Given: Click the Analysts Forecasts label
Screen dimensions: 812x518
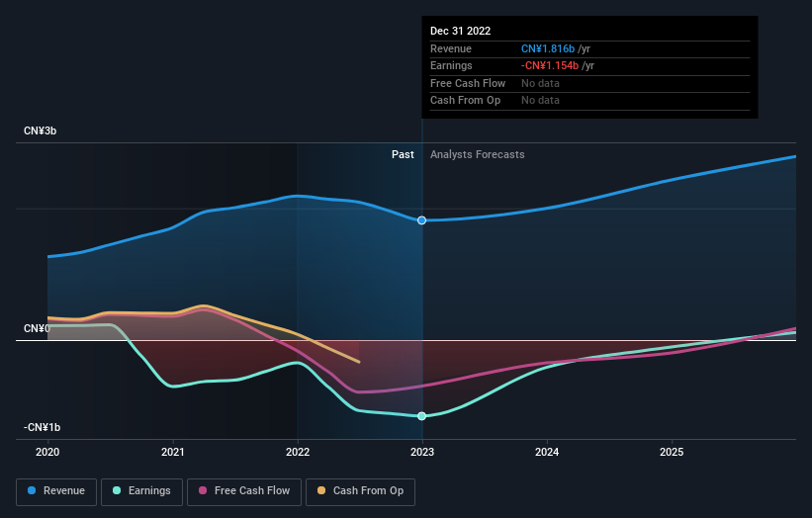Looking at the screenshot, I should [x=477, y=155].
